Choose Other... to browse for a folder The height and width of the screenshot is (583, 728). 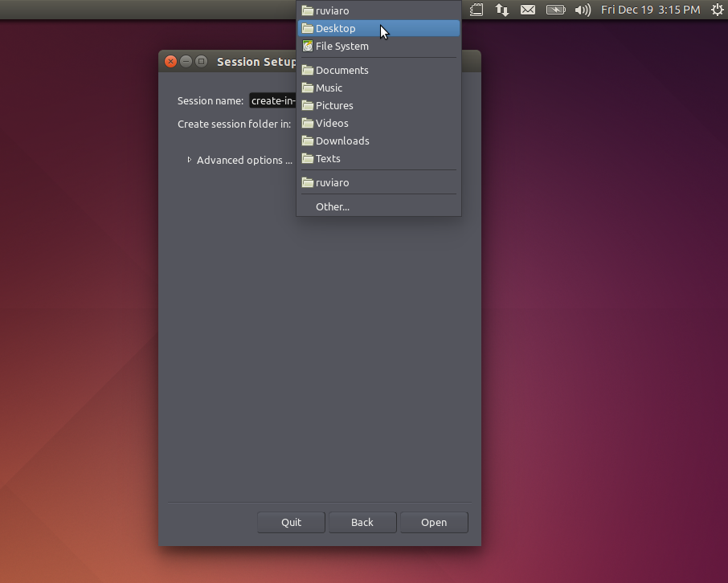pyautogui.click(x=333, y=206)
